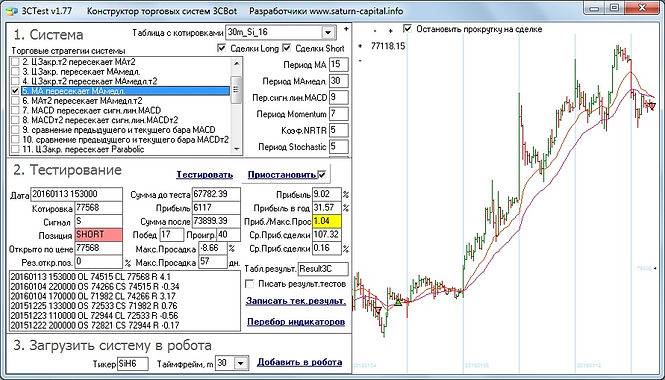The width and height of the screenshot is (665, 380).
Task: Click the green up-triangle buy marker on chart
Action: [398, 302]
